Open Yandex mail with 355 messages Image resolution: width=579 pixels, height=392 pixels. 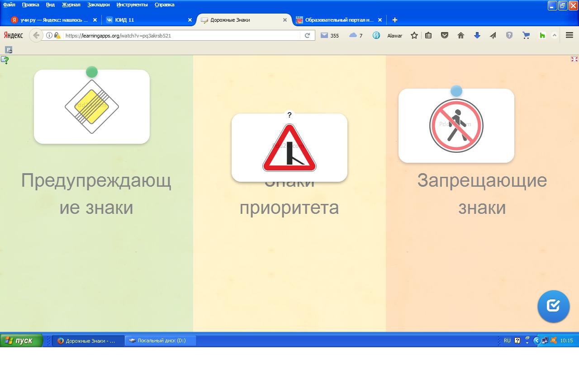click(x=330, y=35)
